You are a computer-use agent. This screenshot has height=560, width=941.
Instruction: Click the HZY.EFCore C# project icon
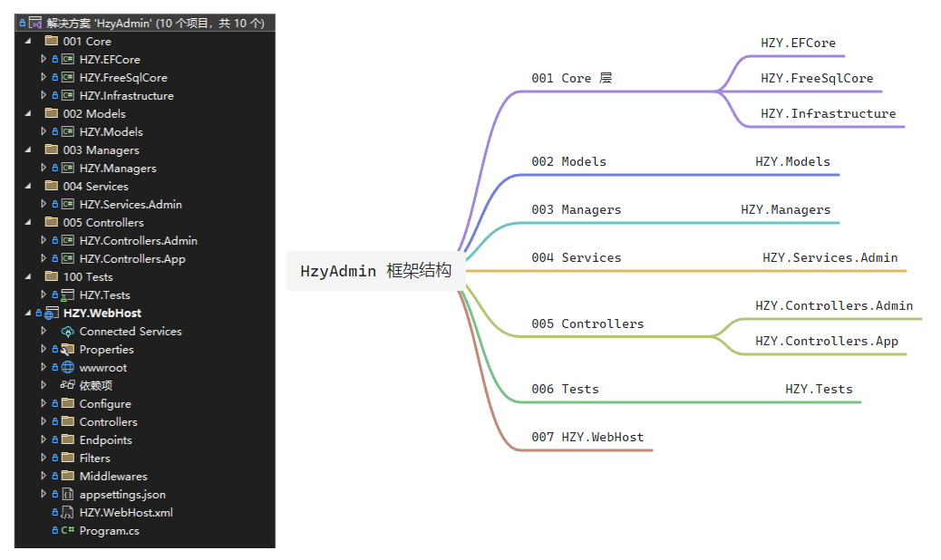(x=67, y=60)
